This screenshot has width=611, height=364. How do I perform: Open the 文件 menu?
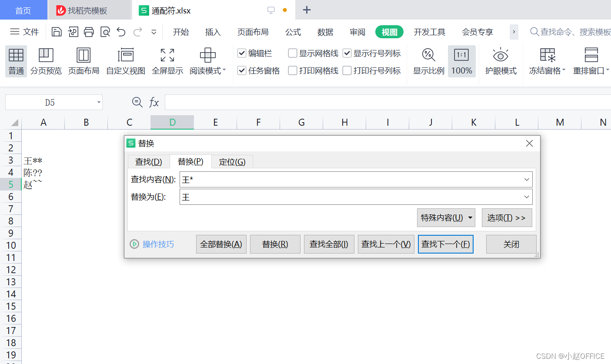click(x=25, y=32)
